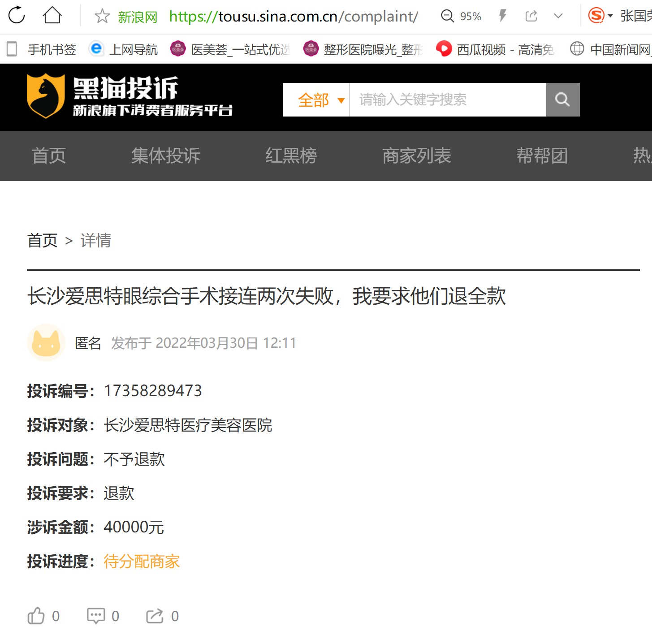
Task: Open comments with the speech bubble icon
Action: (x=96, y=616)
